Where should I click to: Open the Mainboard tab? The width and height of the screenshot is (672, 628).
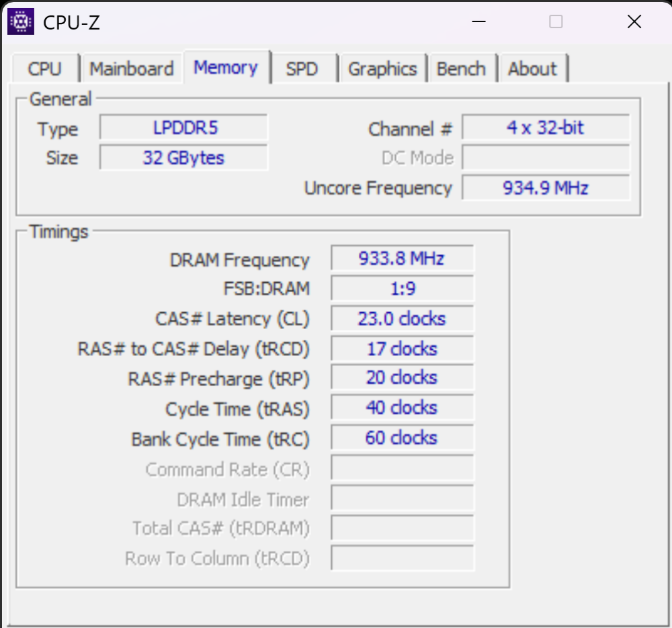click(132, 69)
